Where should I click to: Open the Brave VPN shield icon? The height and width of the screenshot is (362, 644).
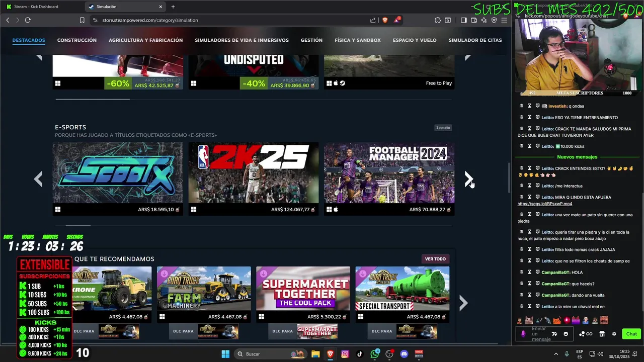494,20
